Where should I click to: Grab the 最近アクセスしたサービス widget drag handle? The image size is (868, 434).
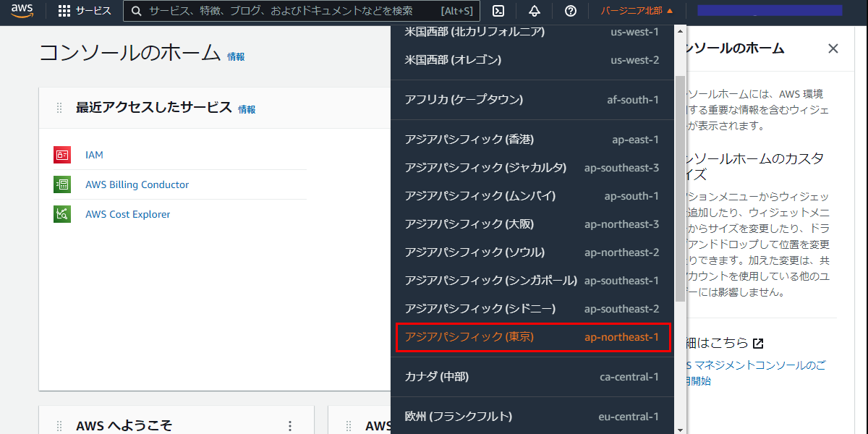pos(59,109)
